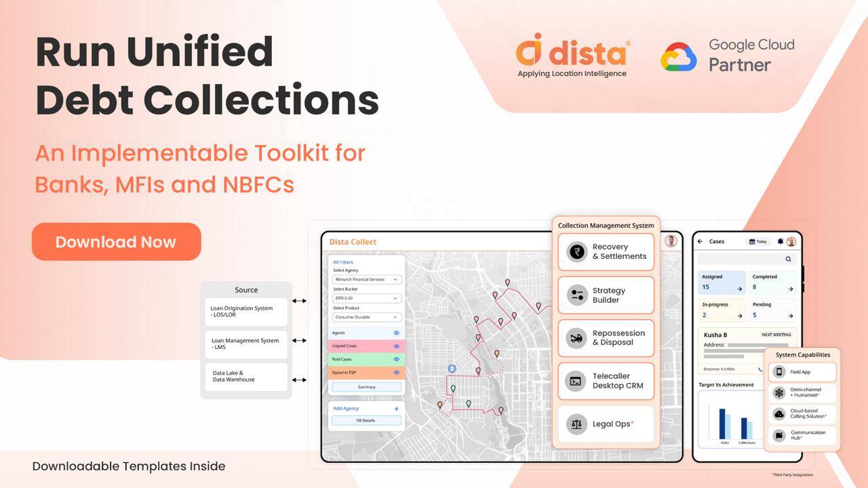The image size is (868, 488).
Task: Open the Dista Collect user avatar
Action: pyautogui.click(x=671, y=241)
